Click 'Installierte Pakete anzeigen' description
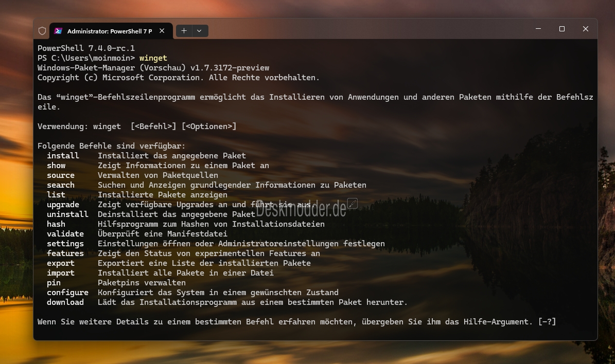 coord(163,195)
